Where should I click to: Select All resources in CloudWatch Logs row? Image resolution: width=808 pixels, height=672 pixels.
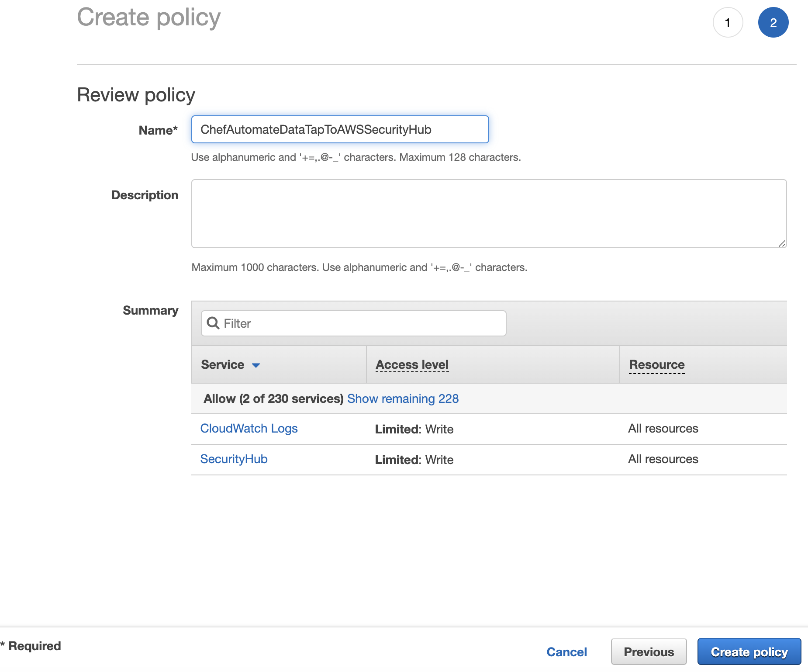(x=663, y=428)
